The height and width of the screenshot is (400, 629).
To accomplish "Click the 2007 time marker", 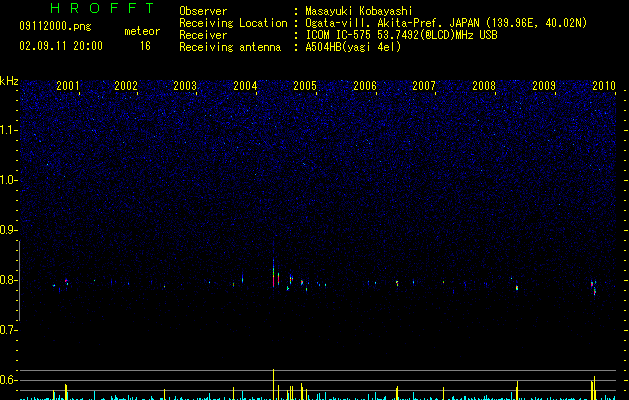I will click(x=424, y=85).
